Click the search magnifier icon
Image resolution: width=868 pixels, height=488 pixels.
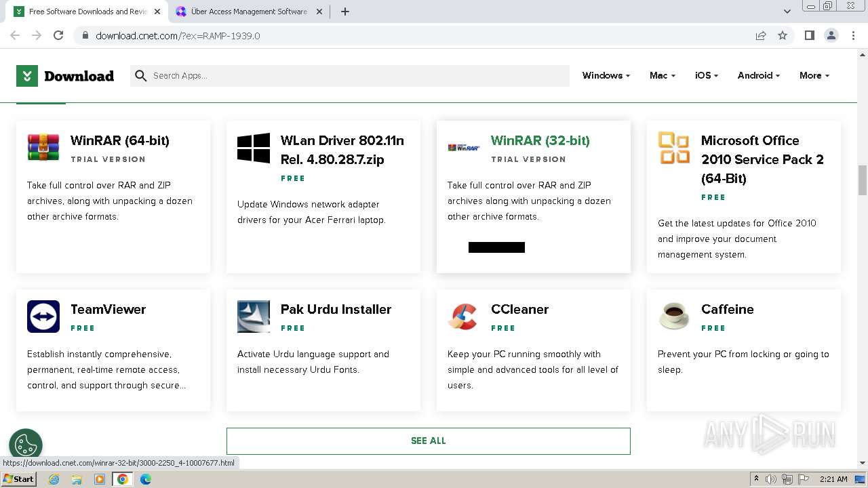point(140,76)
